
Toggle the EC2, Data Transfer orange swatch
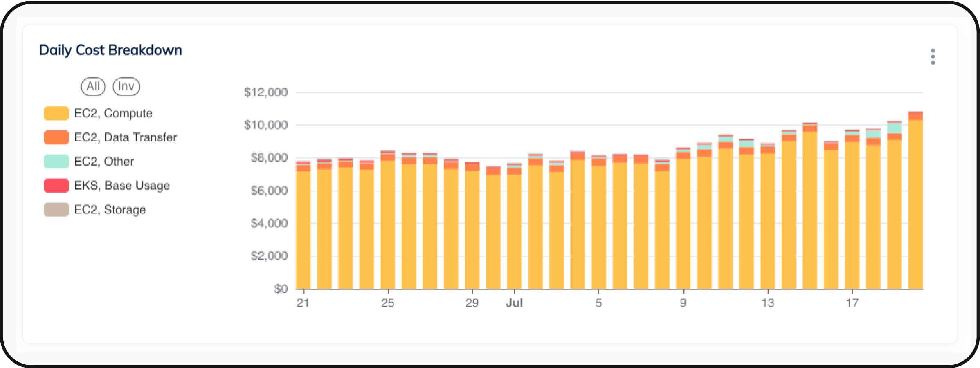56,137
